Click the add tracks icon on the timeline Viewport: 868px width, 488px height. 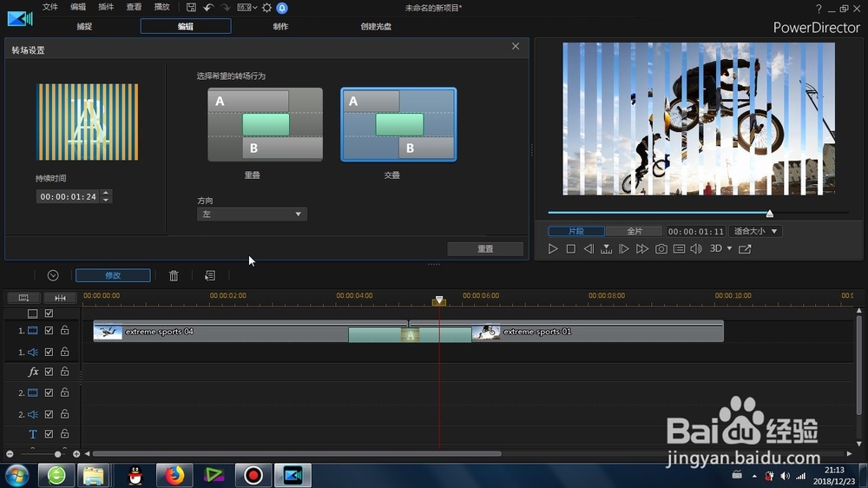tap(23, 298)
